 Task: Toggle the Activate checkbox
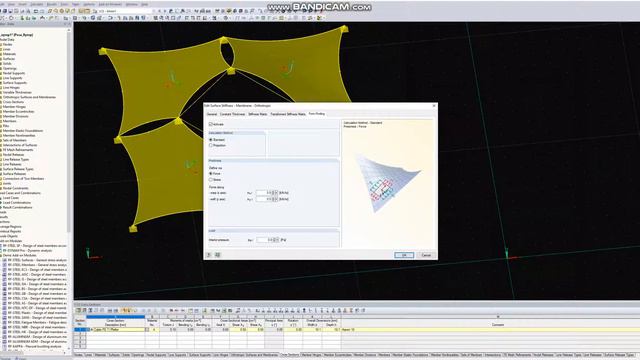(211, 124)
